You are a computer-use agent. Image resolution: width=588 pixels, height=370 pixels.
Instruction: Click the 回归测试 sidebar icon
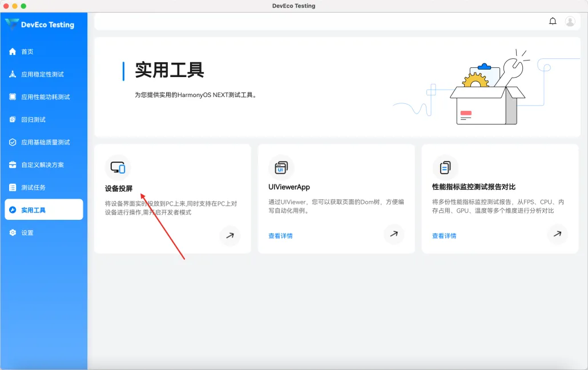click(x=13, y=119)
